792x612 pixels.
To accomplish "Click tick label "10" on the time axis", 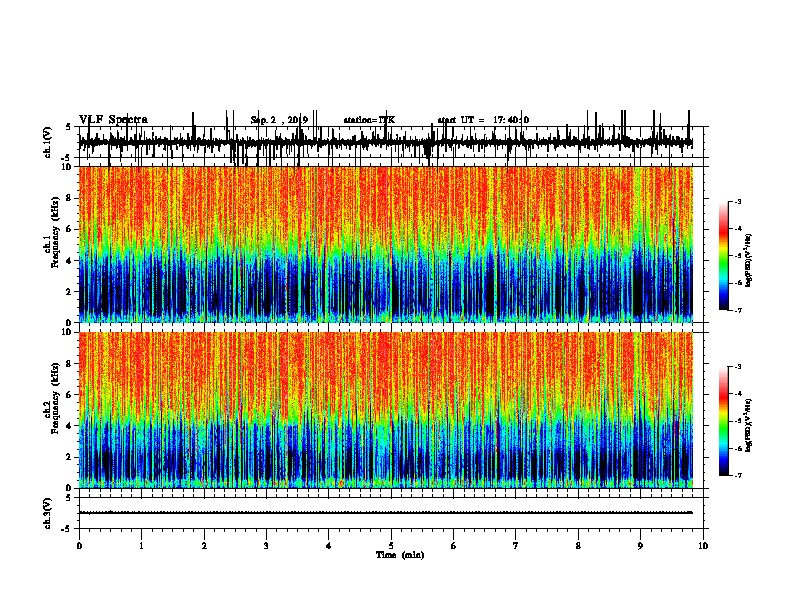I will coord(703,546).
